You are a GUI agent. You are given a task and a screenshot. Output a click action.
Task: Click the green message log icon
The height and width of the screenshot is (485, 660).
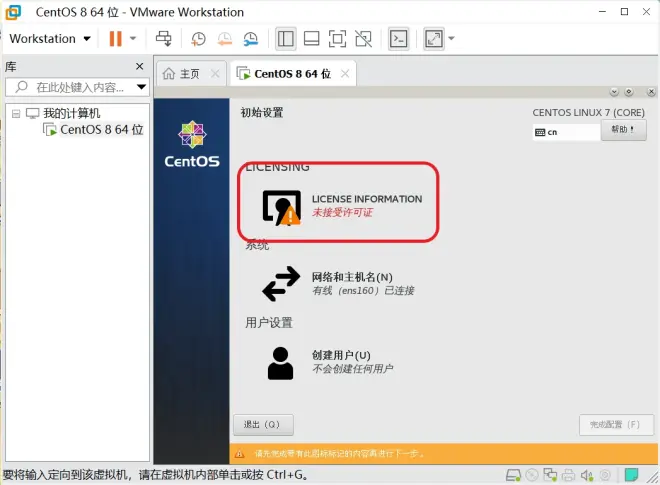[631, 475]
